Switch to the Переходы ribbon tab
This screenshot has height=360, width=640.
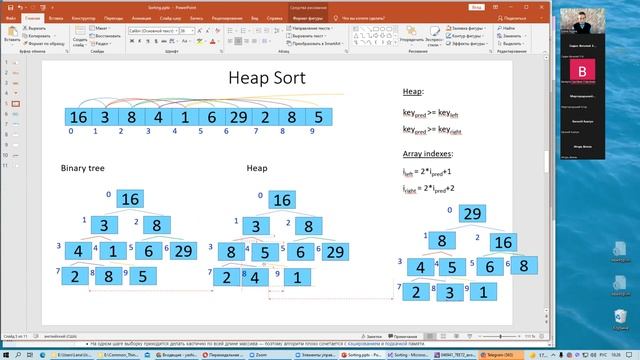coord(113,18)
